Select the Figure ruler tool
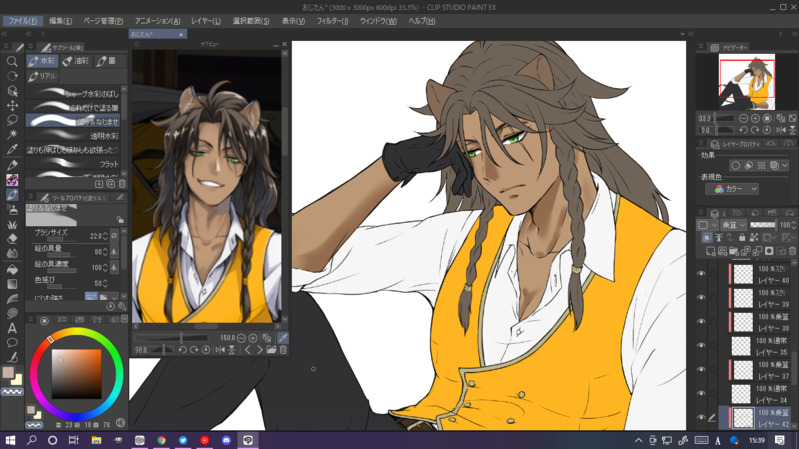The height and width of the screenshot is (449, 799). point(12,299)
